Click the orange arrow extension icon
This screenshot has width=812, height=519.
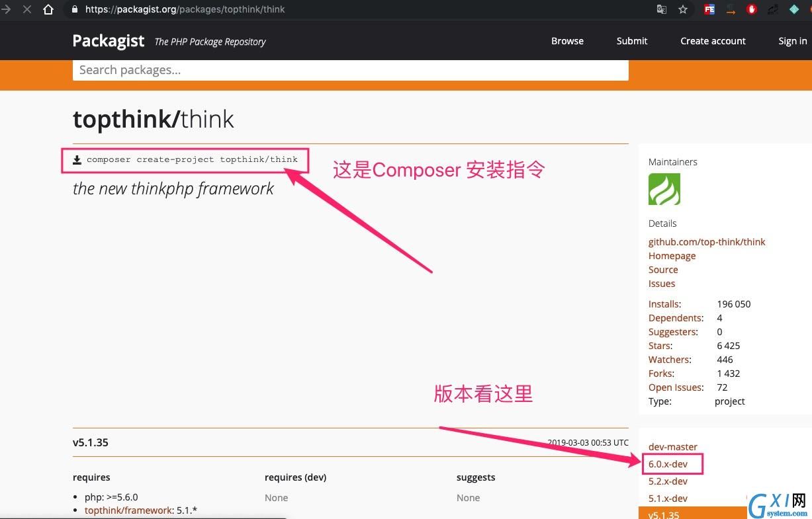tap(731, 9)
